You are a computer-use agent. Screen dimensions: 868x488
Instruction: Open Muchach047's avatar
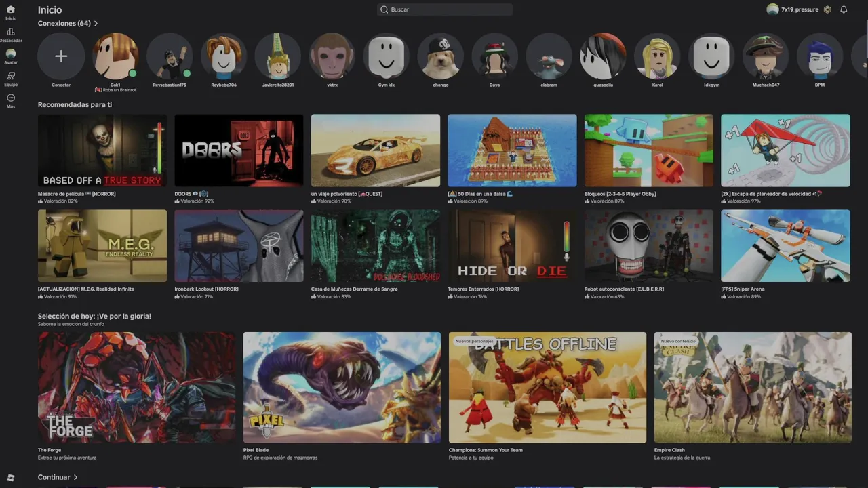coord(766,56)
